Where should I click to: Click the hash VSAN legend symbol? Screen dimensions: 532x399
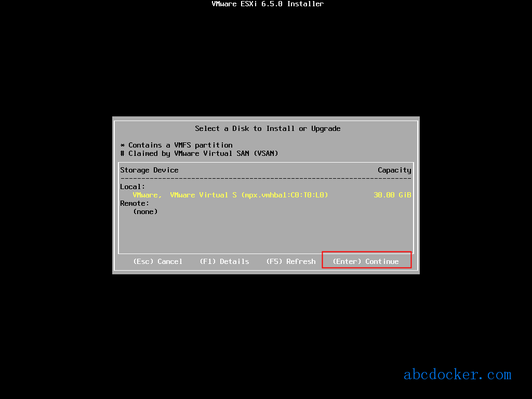pos(123,153)
